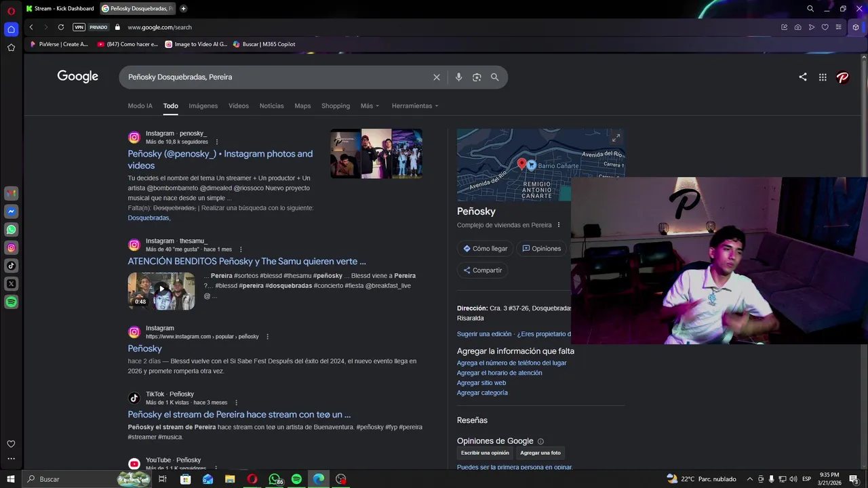Click Escribir una opinión button

485,453
